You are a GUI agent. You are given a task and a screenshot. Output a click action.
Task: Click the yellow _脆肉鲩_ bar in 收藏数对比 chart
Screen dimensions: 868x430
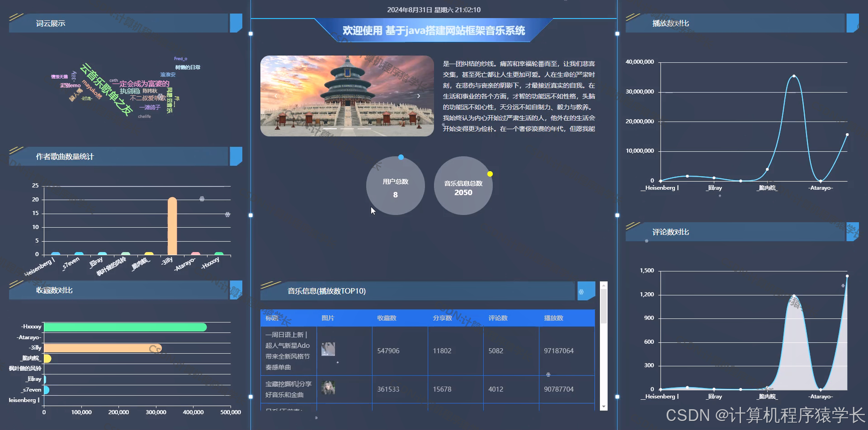click(x=47, y=359)
